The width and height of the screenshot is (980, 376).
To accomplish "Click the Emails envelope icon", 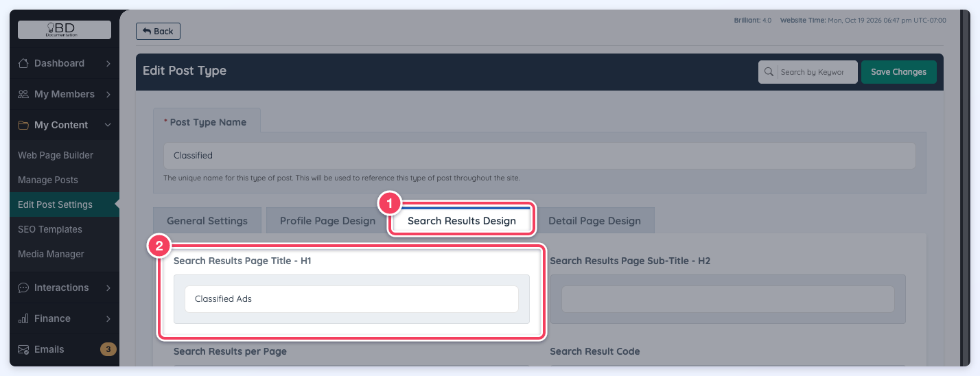I will tap(23, 349).
